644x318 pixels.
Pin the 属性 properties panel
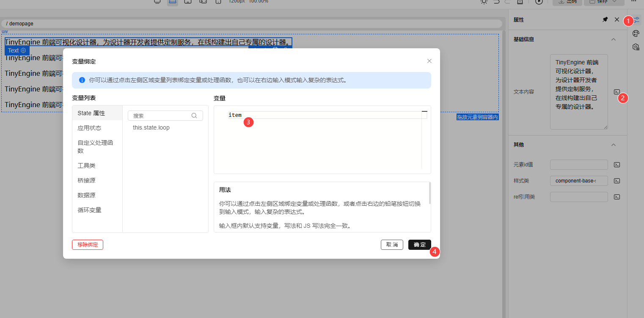click(605, 19)
